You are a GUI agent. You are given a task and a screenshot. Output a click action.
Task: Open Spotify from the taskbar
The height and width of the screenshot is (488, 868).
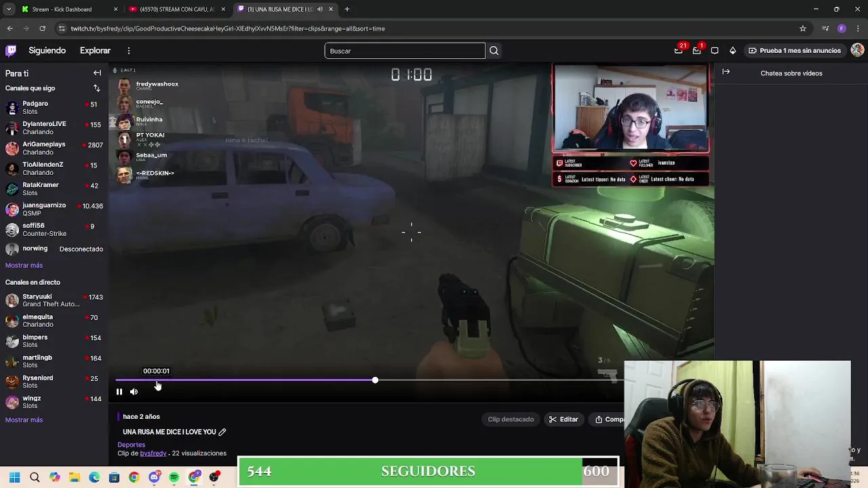coord(174,477)
